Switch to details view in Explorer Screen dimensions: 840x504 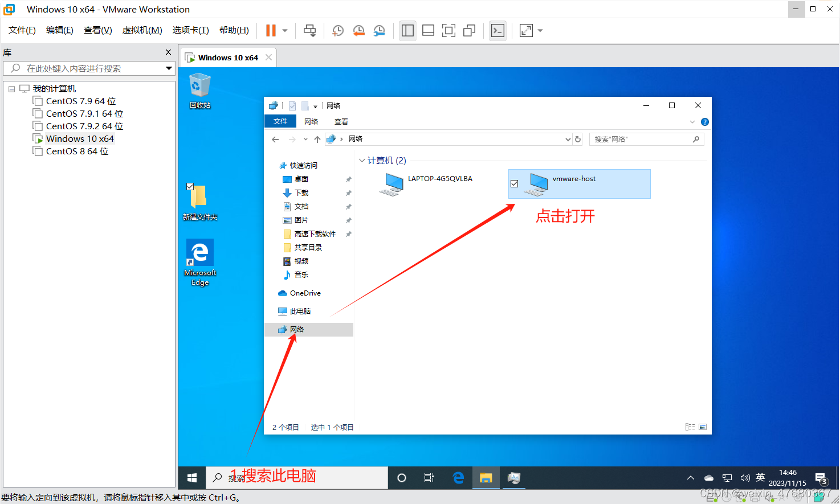(690, 427)
